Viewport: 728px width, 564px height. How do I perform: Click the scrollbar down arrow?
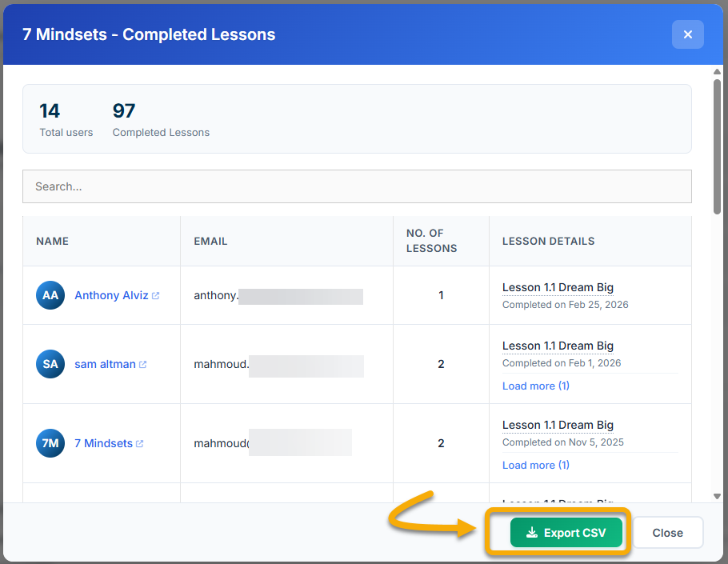[x=717, y=496]
